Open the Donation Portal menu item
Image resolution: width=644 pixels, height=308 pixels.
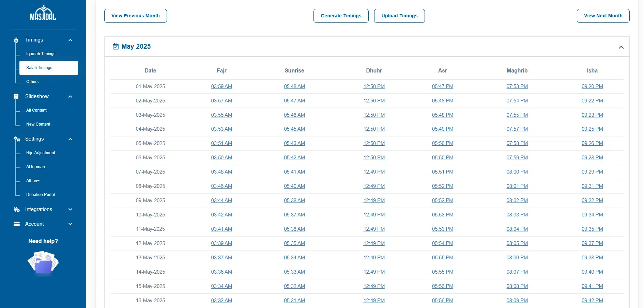40,195
